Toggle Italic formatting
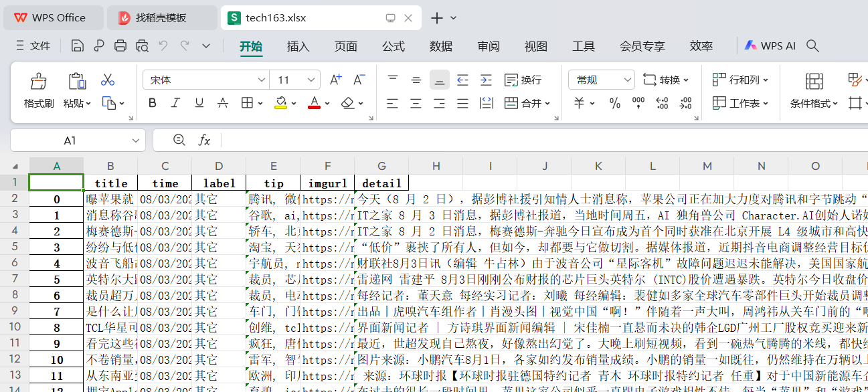This screenshot has width=868, height=392. [x=176, y=103]
